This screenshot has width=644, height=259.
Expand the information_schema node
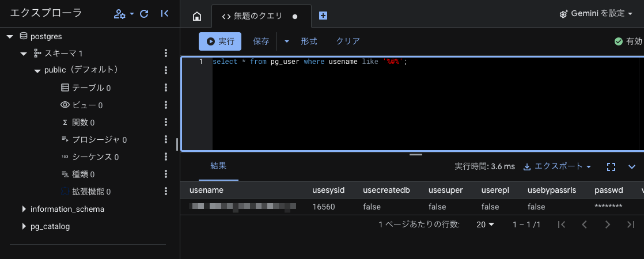point(24,210)
